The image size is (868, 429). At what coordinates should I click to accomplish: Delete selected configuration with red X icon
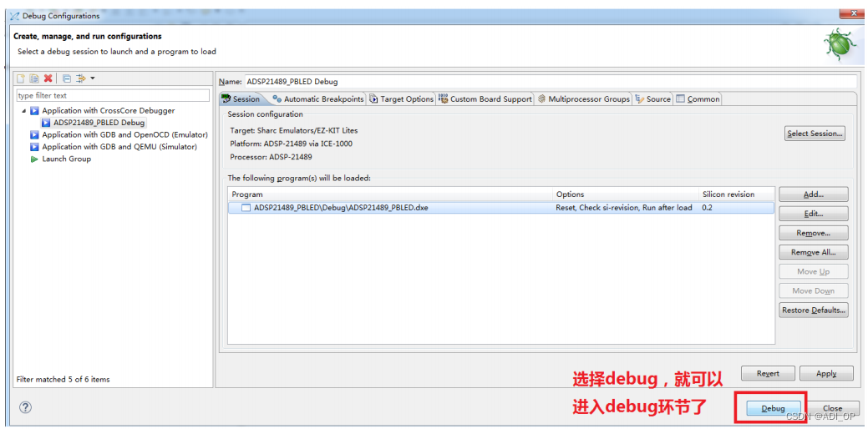pos(48,78)
